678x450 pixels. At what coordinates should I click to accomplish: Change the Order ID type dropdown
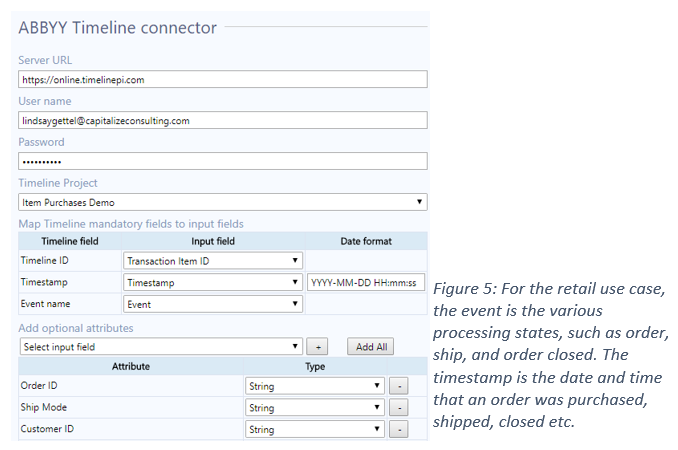(x=314, y=386)
